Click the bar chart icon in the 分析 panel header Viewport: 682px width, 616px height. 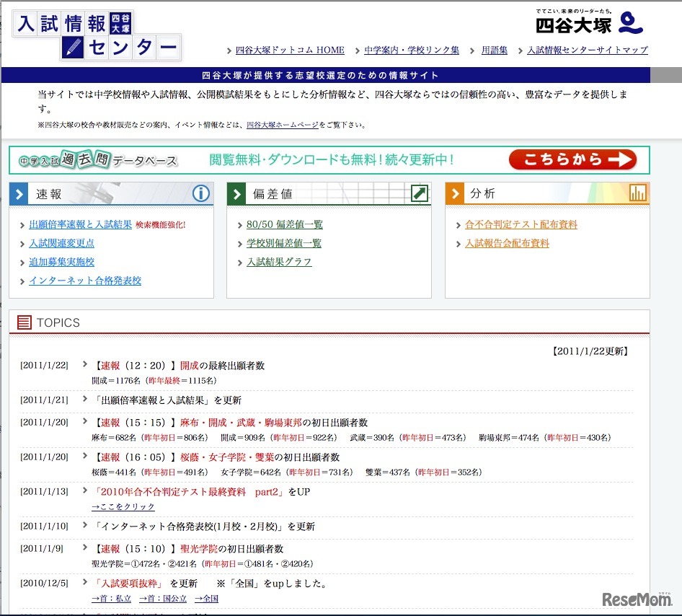tap(637, 194)
